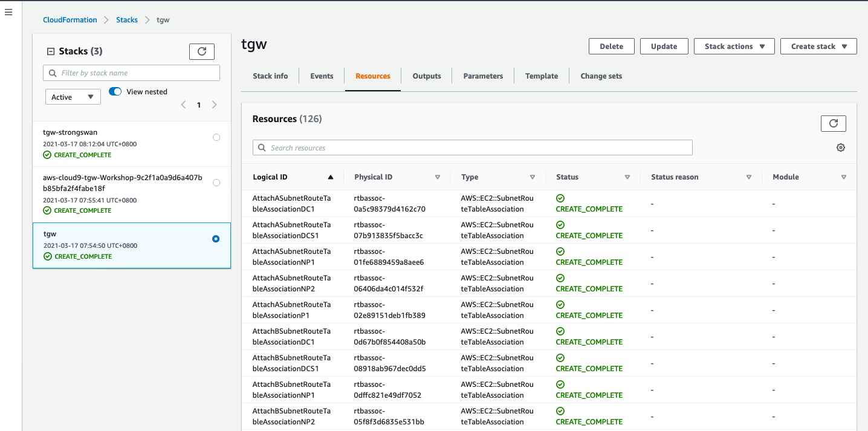868x431 pixels.
Task: Select the tgw-strongswan stack radio button
Action: point(216,137)
